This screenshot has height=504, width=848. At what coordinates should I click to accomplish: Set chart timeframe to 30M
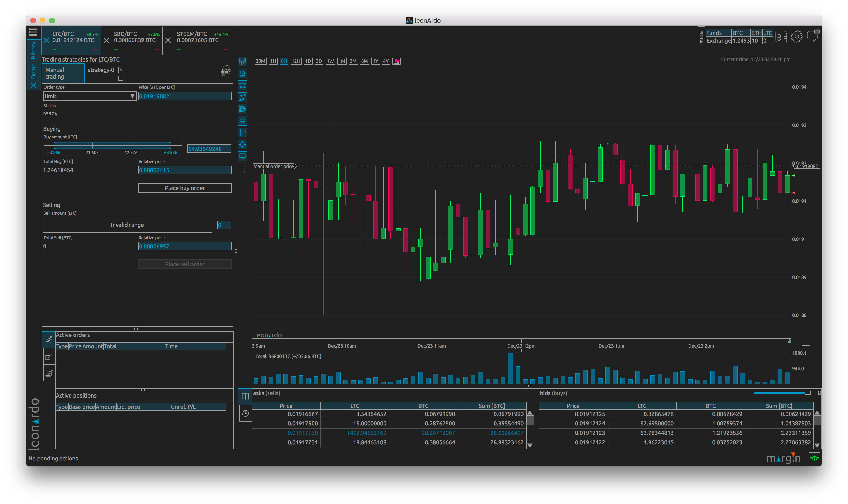tap(260, 61)
